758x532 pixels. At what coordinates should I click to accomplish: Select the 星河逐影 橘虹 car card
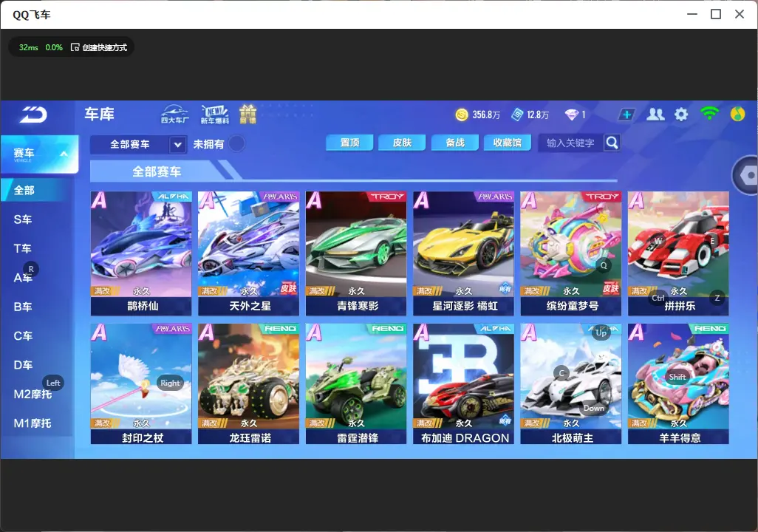click(x=464, y=253)
